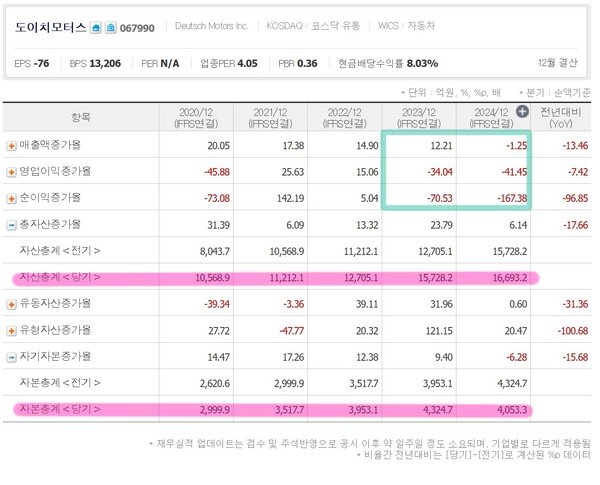Open the home icon beside 도이치모터스

pos(96,28)
